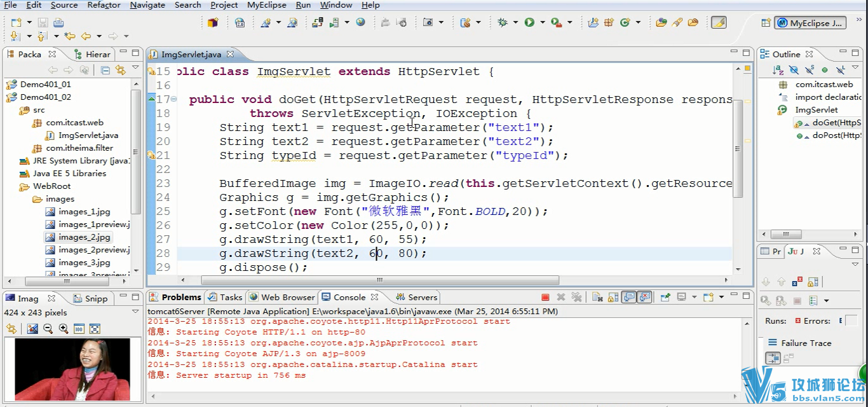Click Zoom In icon in image preview
Viewport: 868px width, 407px height.
(x=64, y=329)
